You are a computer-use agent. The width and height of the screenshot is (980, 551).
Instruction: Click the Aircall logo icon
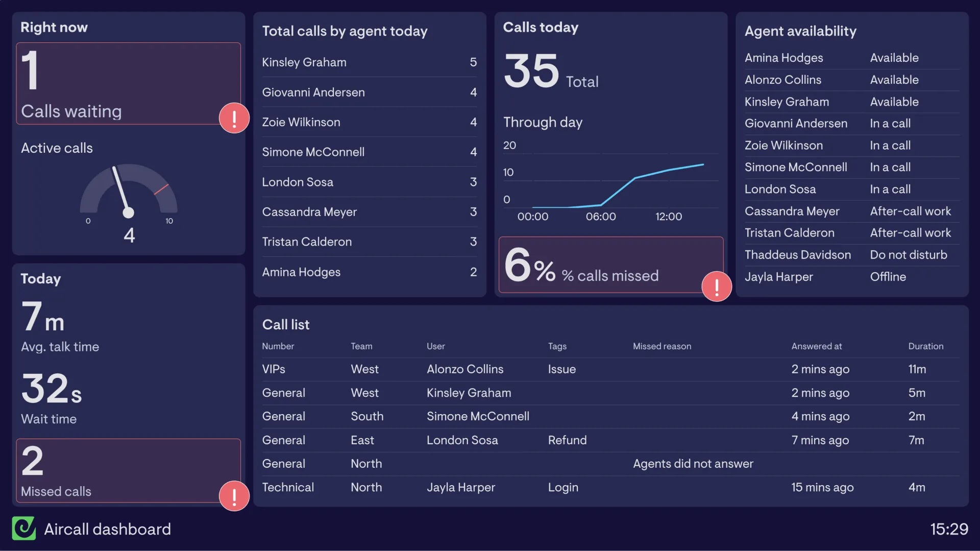(24, 529)
